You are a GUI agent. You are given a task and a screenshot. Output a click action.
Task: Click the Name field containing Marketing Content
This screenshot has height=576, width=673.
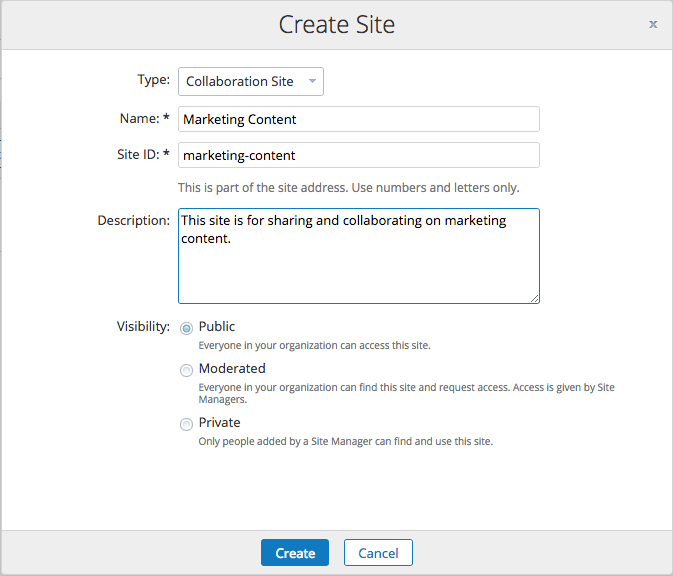359,119
